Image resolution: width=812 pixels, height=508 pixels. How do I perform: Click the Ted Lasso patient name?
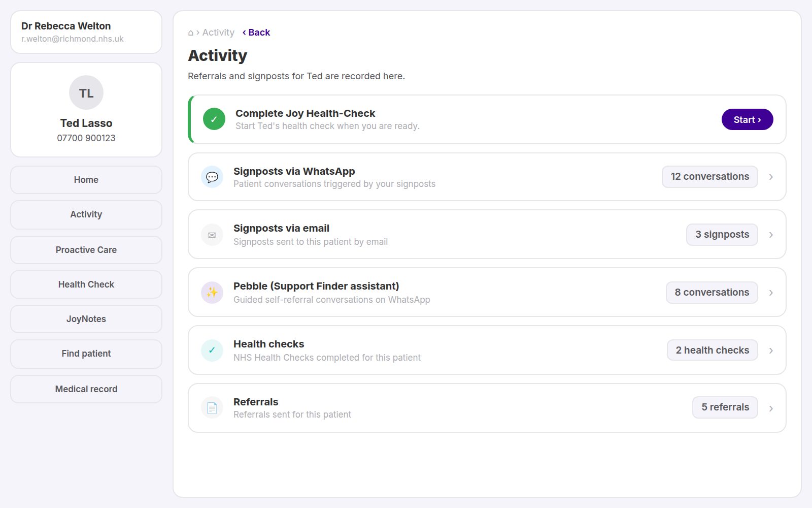(x=86, y=123)
